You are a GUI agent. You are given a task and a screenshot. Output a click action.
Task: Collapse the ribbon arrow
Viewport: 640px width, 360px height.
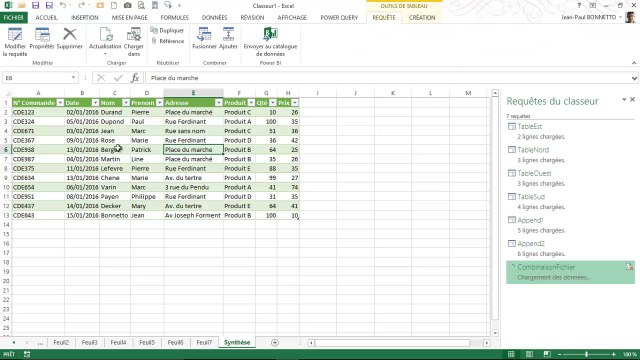point(634,63)
